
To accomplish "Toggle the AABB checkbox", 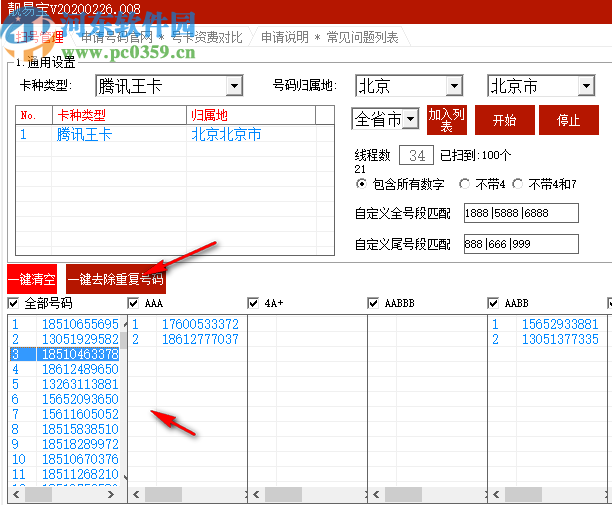I will pyautogui.click(x=493, y=303).
